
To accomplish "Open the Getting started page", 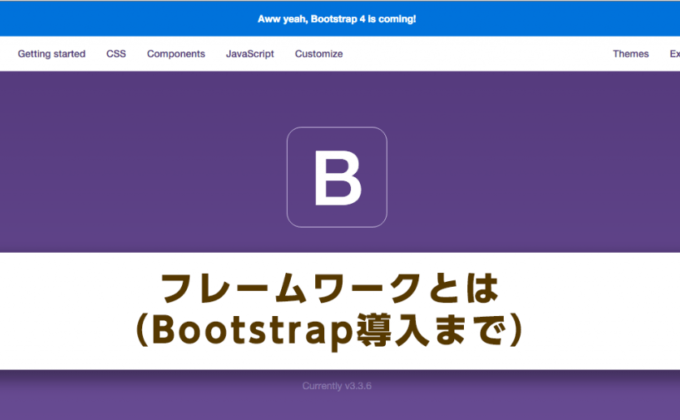I will click(x=51, y=54).
